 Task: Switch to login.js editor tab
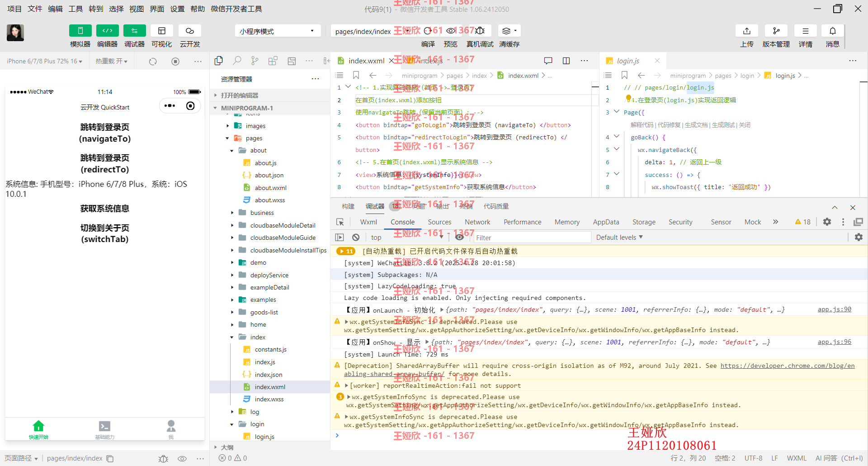click(628, 61)
